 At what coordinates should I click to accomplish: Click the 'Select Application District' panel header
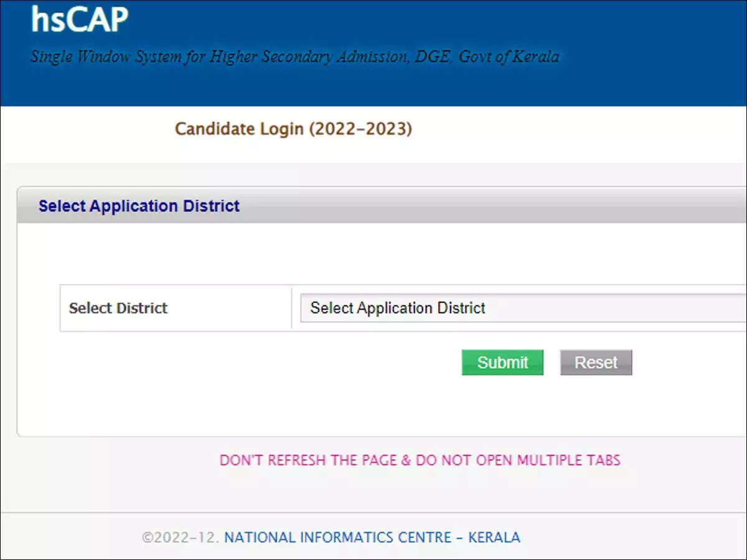382,205
